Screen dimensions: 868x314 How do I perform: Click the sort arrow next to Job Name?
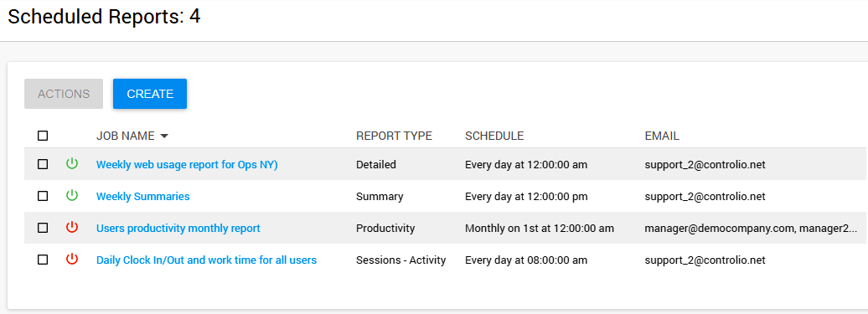(x=164, y=136)
